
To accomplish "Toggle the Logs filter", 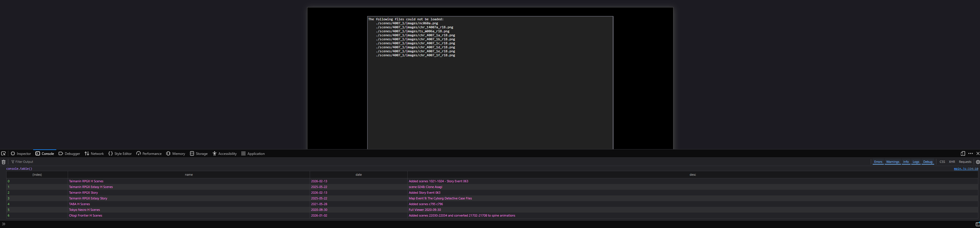I will (x=916, y=162).
